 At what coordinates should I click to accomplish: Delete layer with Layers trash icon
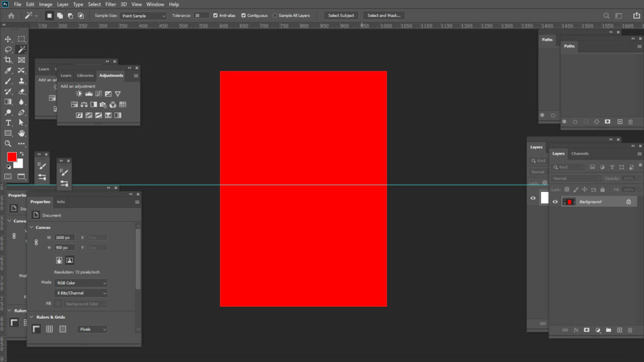630,330
